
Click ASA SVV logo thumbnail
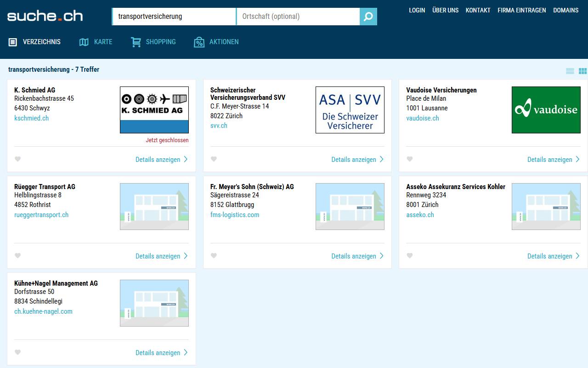[x=350, y=110]
